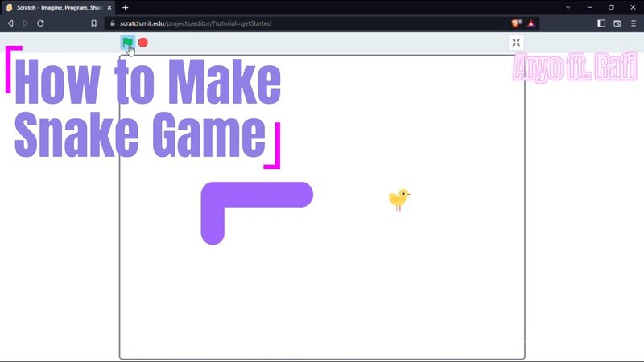Click the yellow chick sprite on stage
The height and width of the screenshot is (362, 644).
click(x=399, y=200)
